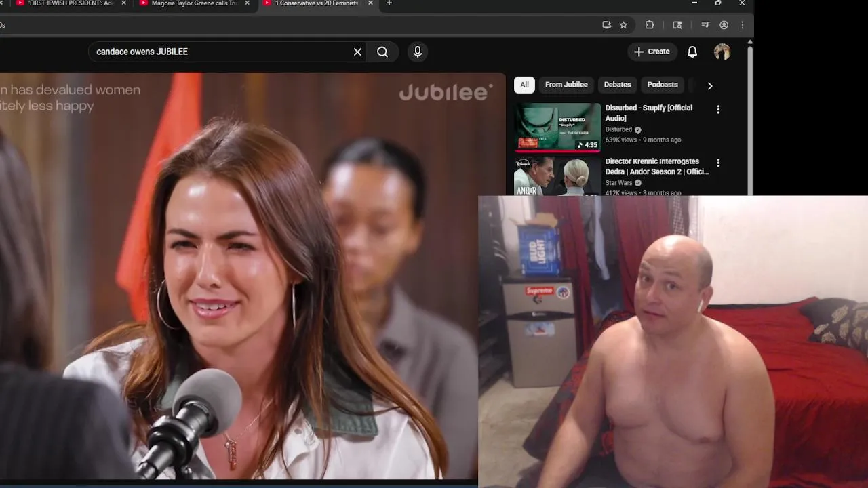The image size is (868, 488).
Task: Restore down the browser window
Action: (x=718, y=3)
